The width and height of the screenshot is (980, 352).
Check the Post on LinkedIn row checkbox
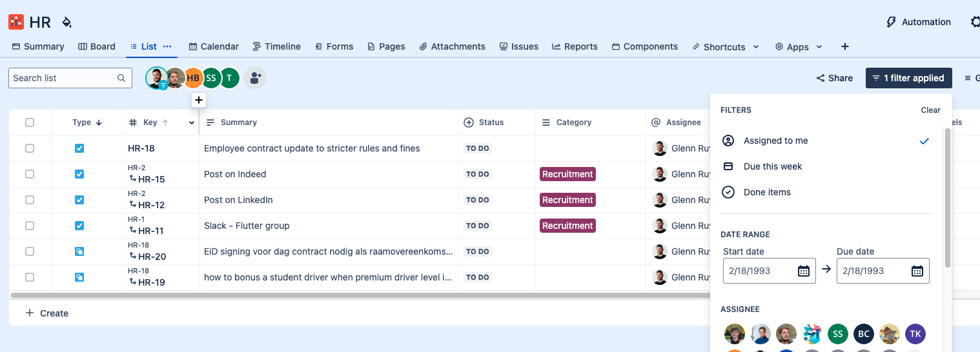[30, 200]
